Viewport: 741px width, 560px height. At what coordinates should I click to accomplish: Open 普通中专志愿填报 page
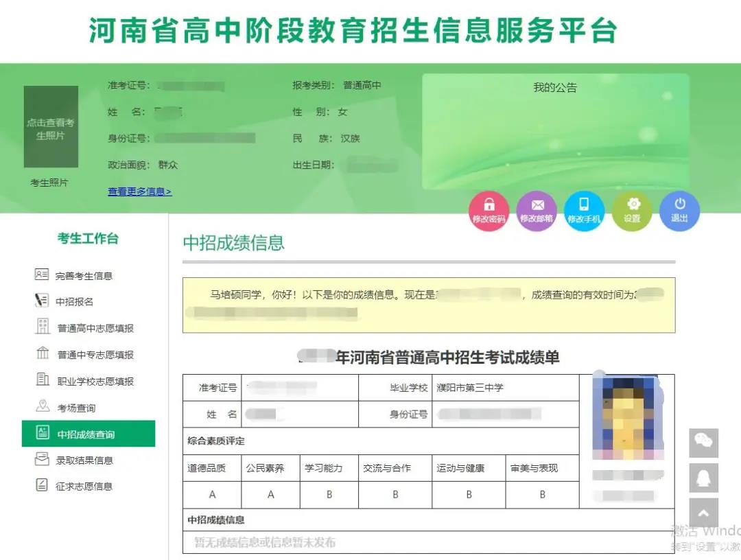(x=95, y=355)
